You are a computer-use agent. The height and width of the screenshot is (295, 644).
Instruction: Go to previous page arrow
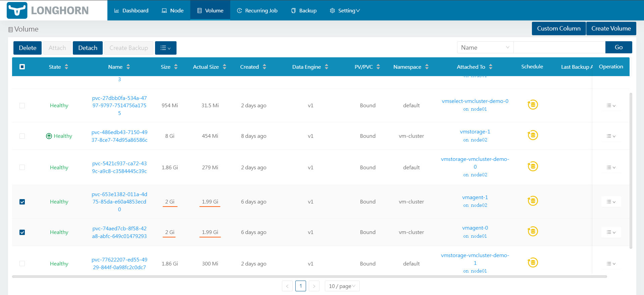[287, 286]
